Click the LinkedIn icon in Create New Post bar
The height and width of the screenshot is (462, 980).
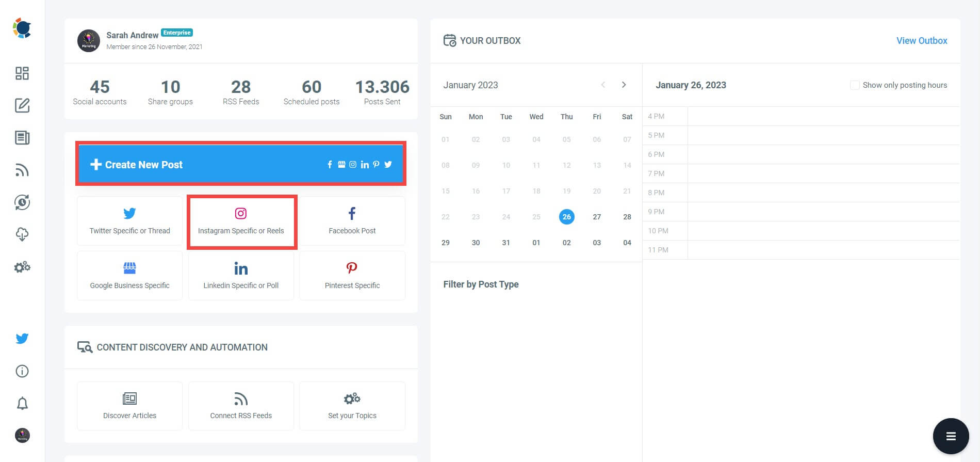pyautogui.click(x=365, y=164)
